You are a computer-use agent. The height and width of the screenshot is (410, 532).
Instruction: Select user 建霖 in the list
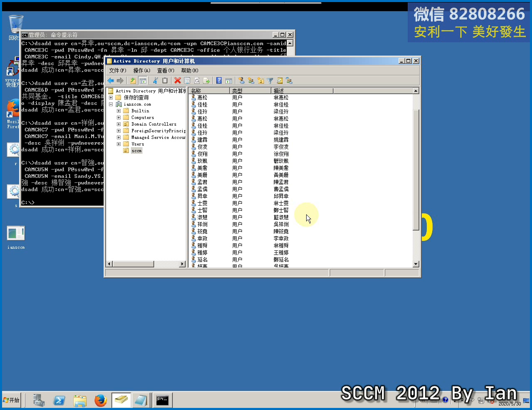click(202, 140)
